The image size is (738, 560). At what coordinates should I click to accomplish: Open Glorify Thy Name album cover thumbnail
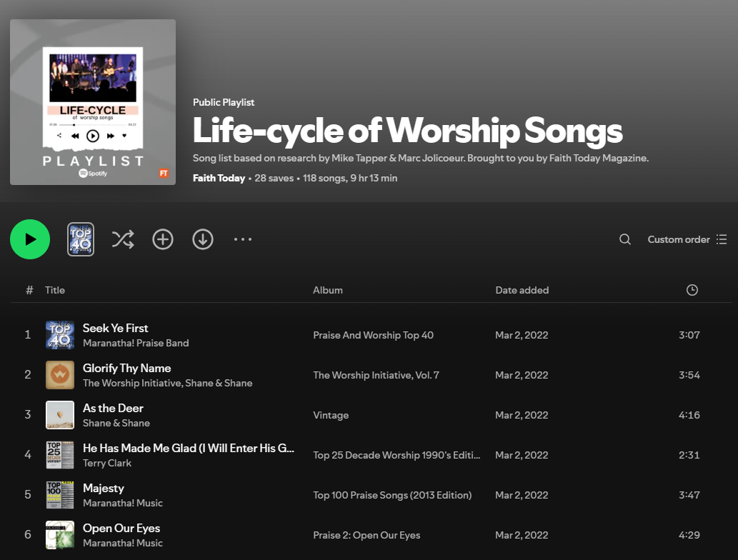[60, 374]
